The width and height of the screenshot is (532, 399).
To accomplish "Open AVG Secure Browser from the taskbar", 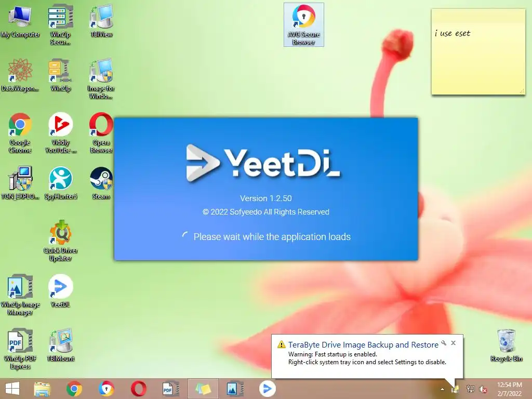I will click(x=106, y=389).
